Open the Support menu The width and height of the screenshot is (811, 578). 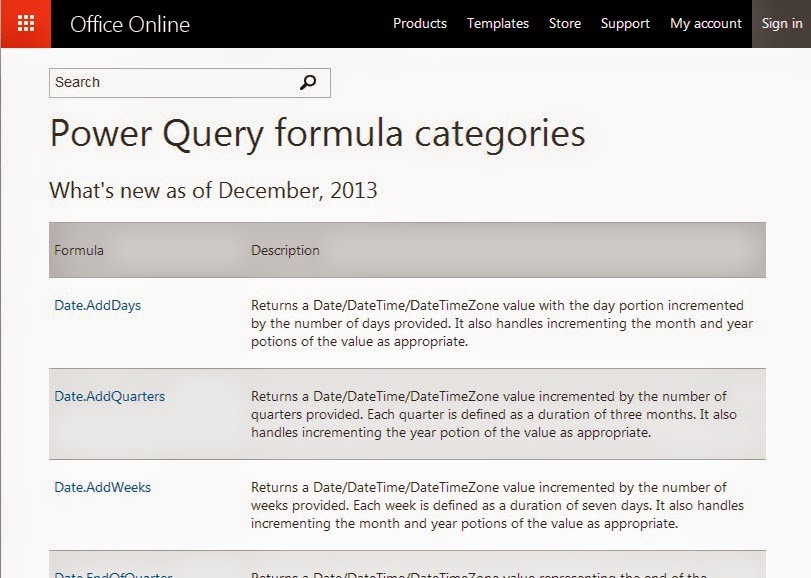click(x=625, y=24)
